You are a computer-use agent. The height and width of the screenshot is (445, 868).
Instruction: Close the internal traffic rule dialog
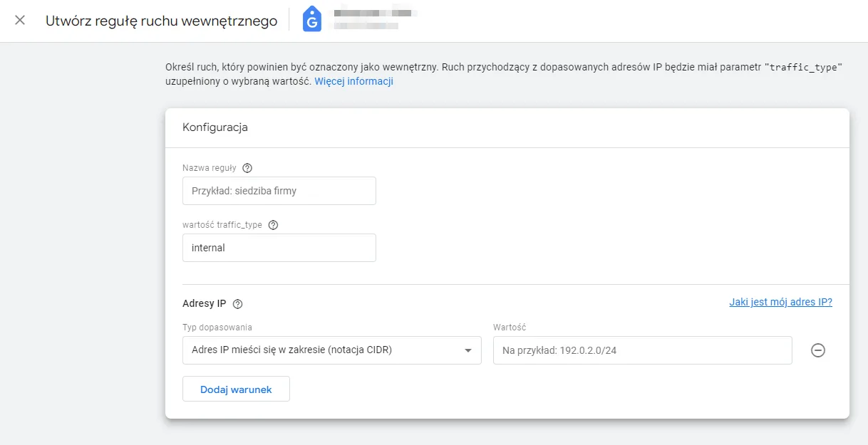click(20, 21)
